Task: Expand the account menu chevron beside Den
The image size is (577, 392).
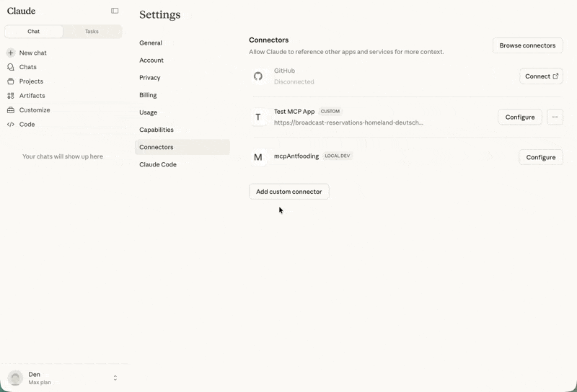Action: [115, 378]
